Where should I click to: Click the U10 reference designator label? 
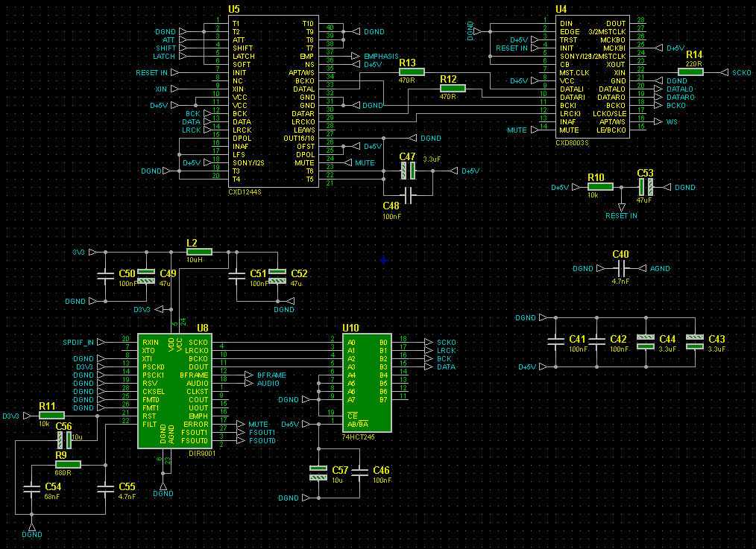point(350,328)
